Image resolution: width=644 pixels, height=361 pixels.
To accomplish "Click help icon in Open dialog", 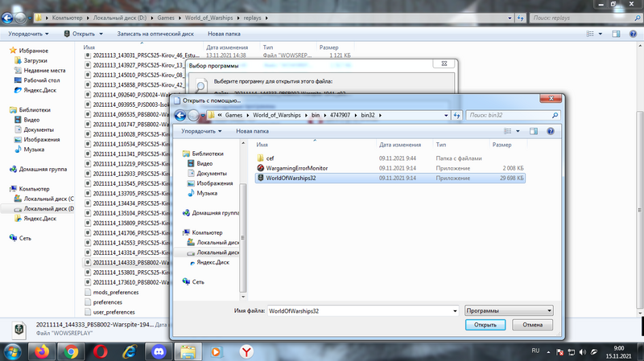I will pyautogui.click(x=551, y=131).
